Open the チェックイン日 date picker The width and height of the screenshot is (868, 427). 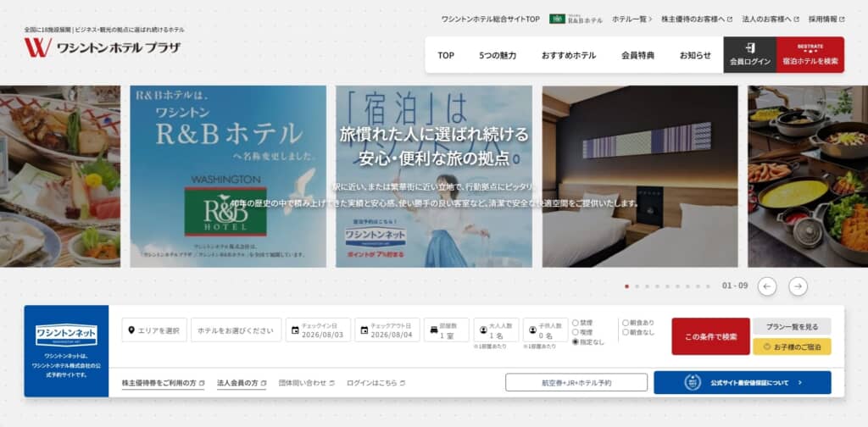[x=318, y=330]
